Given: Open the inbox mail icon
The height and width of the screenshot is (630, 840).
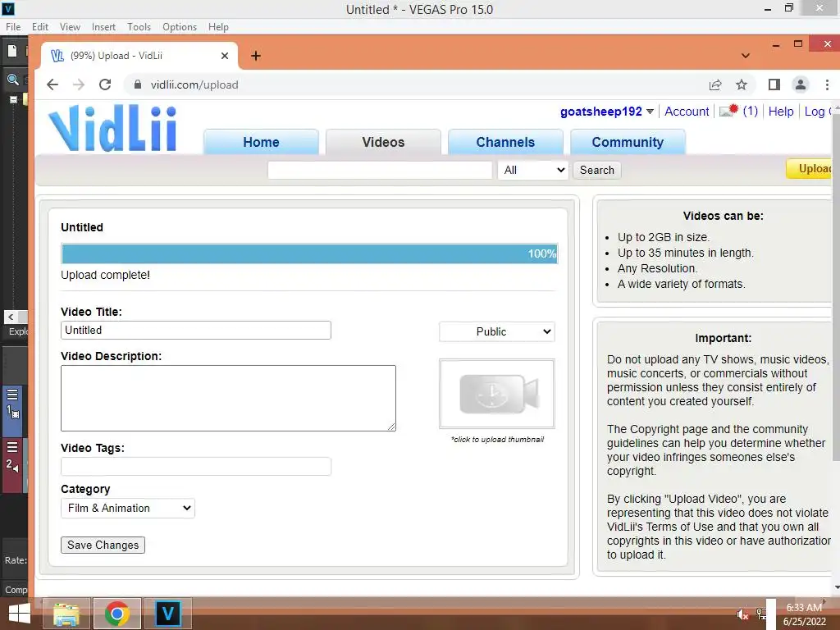Looking at the screenshot, I should tap(728, 111).
